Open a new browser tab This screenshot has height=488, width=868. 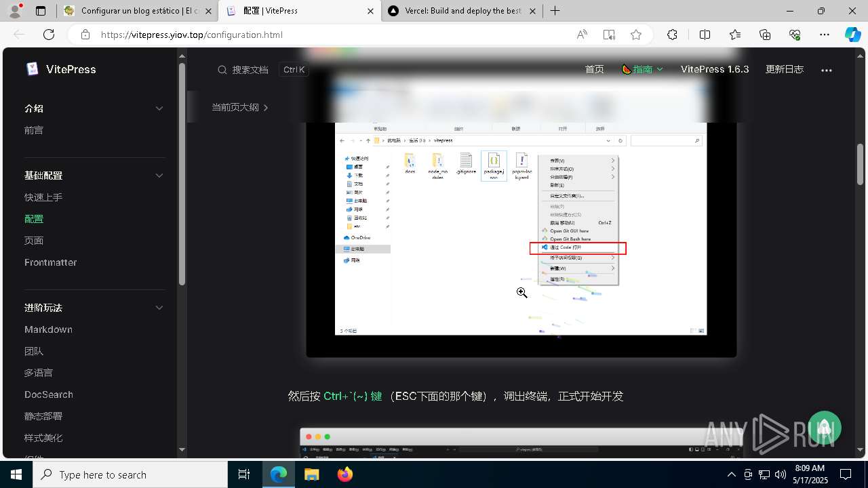pos(555,11)
